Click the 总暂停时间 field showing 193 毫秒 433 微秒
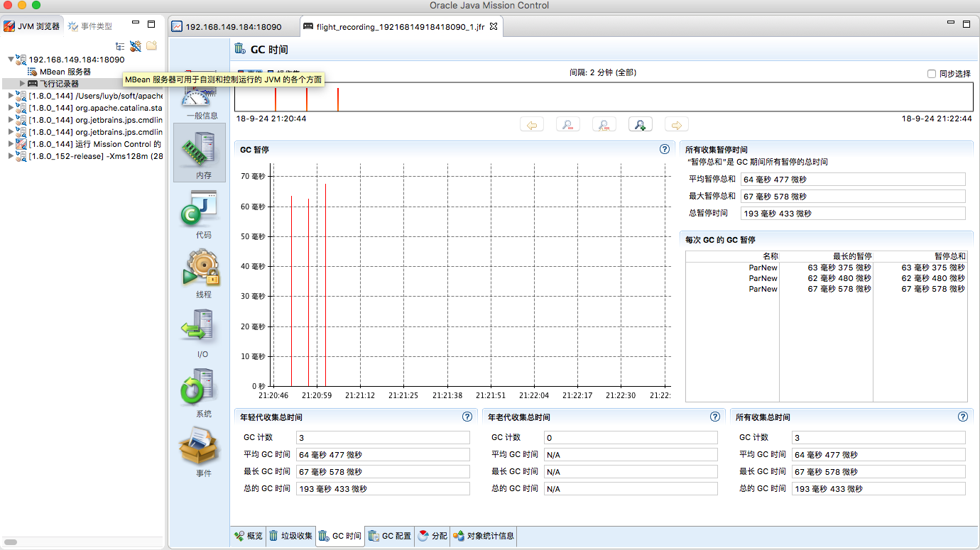Viewport: 980px width, 550px height. pos(852,213)
